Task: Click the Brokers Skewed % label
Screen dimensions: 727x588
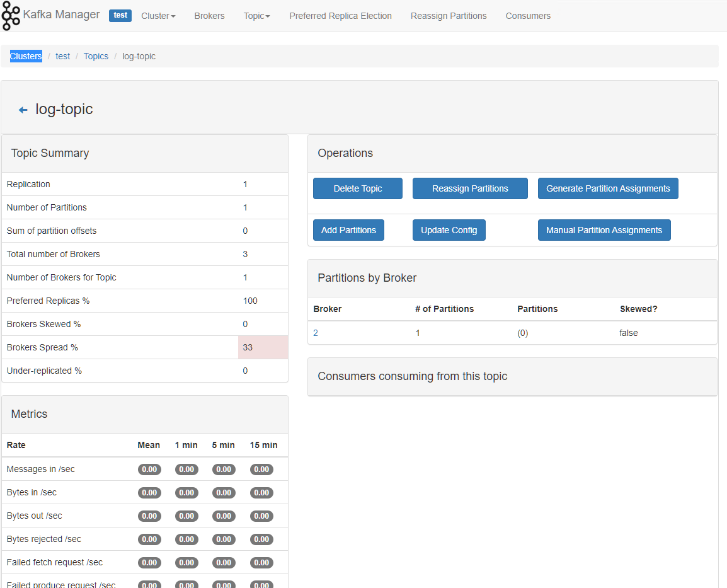Action: pyautogui.click(x=43, y=324)
